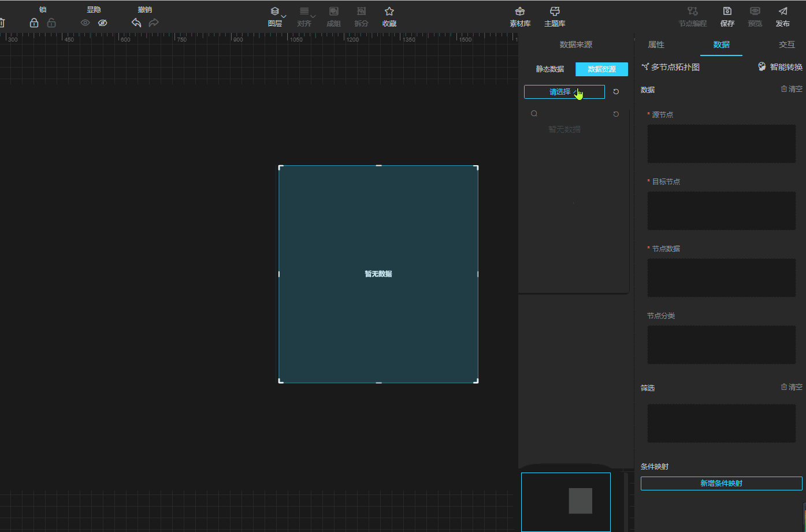Switch to the 属性 tab
This screenshot has width=806, height=532.
point(656,44)
